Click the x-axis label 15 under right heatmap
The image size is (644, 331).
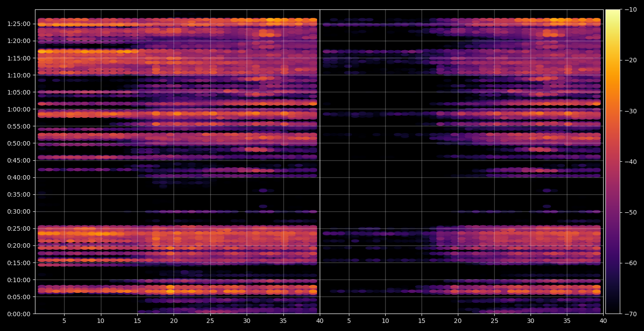421,321
